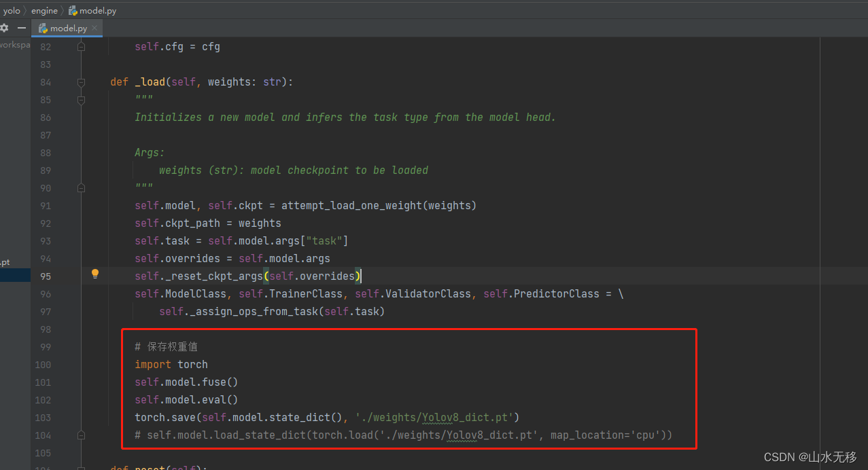
Task: Click the '# 保存权重值' comment
Action: click(x=166, y=347)
